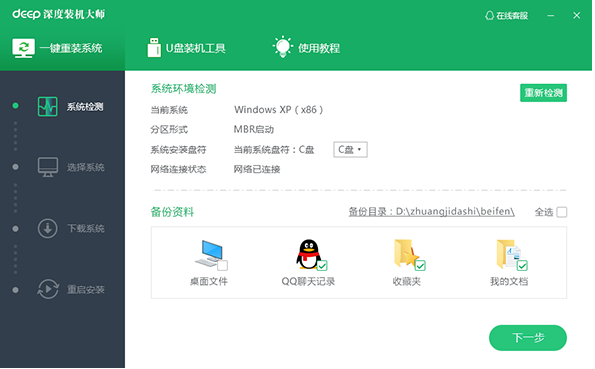This screenshot has height=369, width=595.
Task: Minimize the 深度装机大师 window
Action: coord(551,16)
